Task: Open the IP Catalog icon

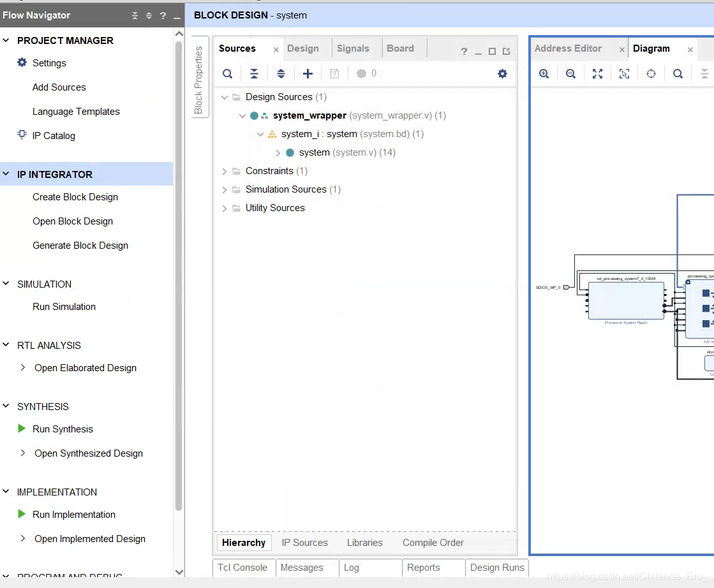Action: pos(22,135)
